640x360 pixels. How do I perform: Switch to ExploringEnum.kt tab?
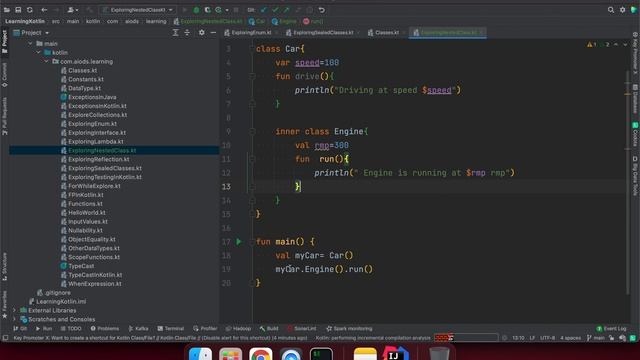[251, 33]
